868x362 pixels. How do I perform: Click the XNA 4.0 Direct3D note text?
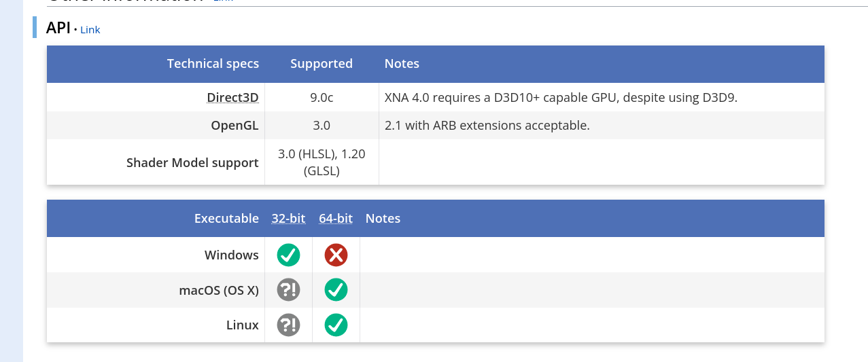(561, 98)
